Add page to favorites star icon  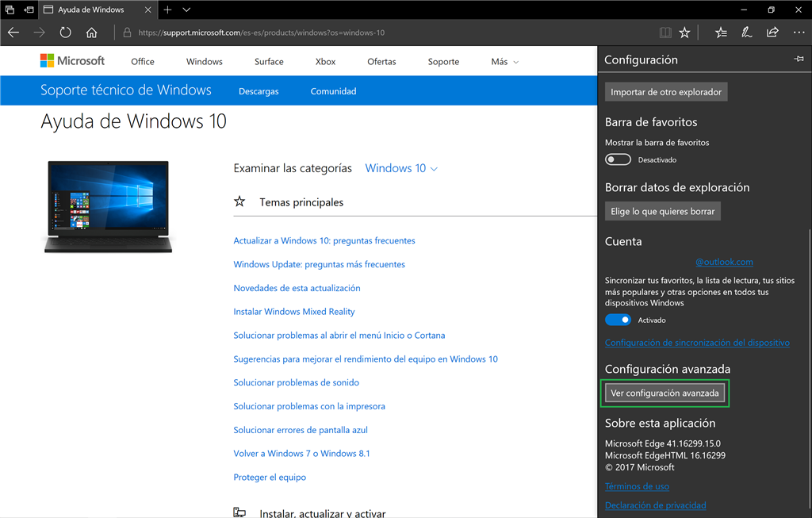point(684,33)
